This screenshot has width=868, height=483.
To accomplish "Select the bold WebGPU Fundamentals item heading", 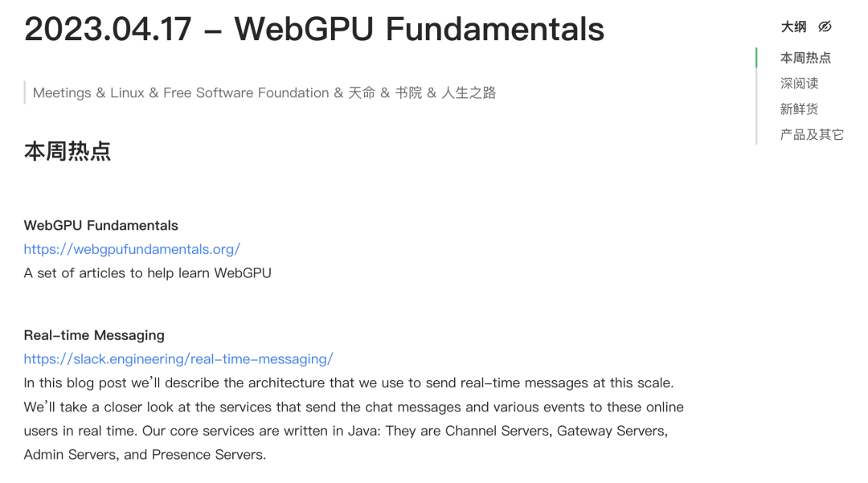I will tap(100, 225).
